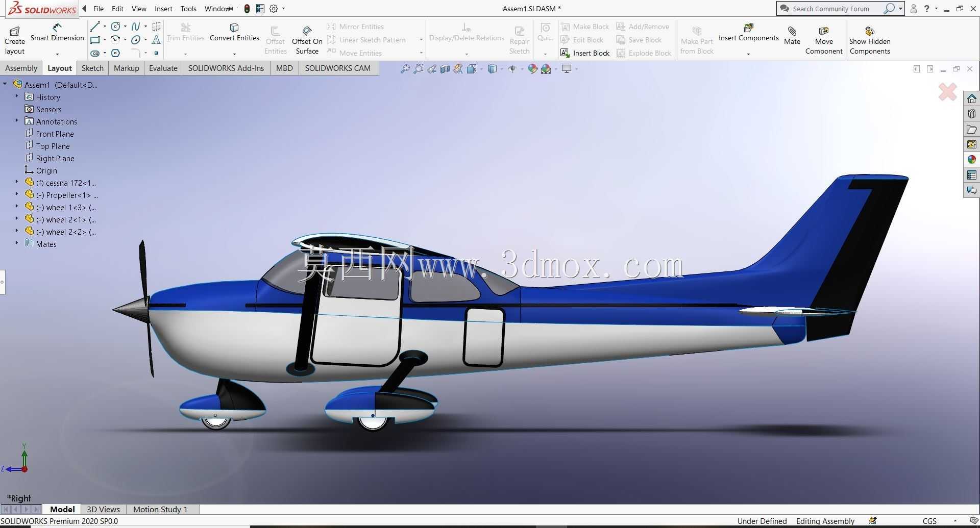Click Insert Components tool
The image size is (980, 528).
(748, 33)
